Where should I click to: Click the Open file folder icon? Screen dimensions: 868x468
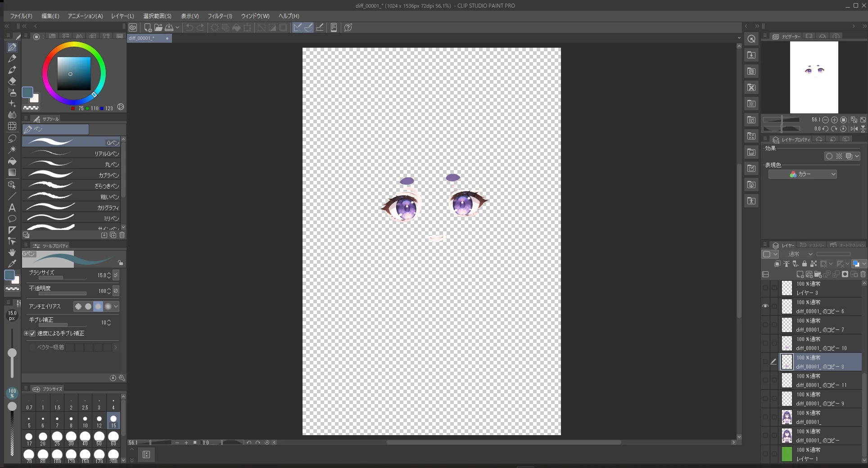click(158, 27)
